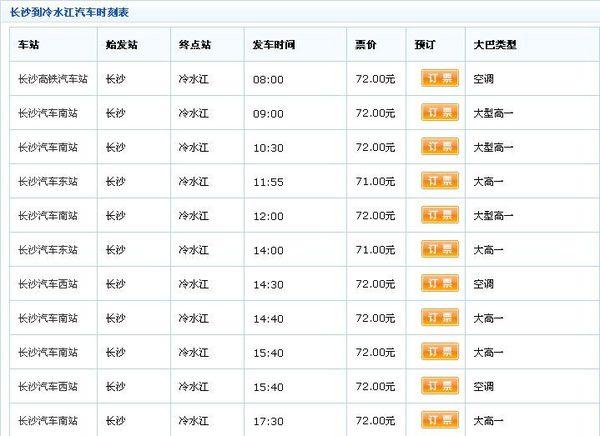Click the 发车时间 column header

[x=274, y=45]
